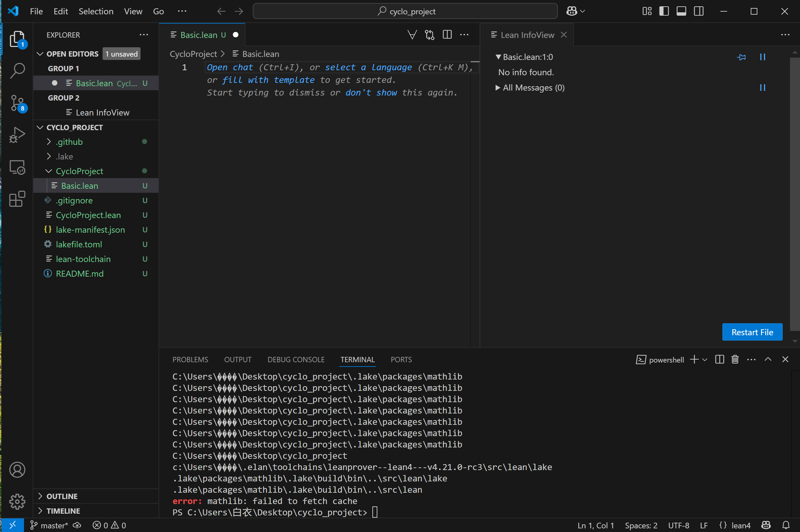Click the 'fill with template' link
This screenshot has height=532, width=800.
pyautogui.click(x=268, y=80)
